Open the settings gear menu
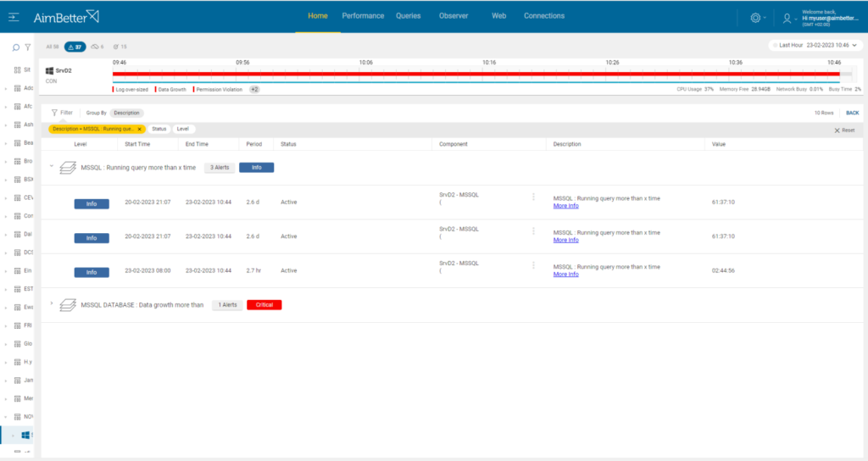The image size is (868, 461). 755,18
